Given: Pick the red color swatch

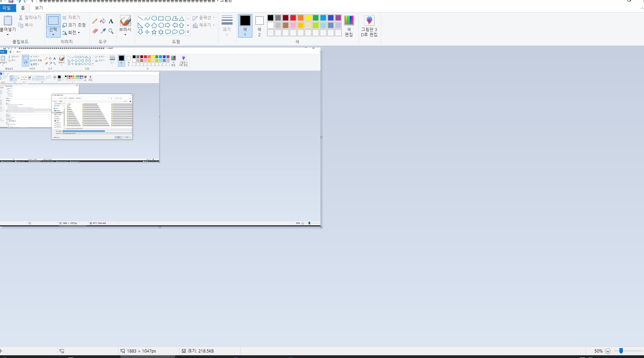Looking at the screenshot, I should coord(293,18).
